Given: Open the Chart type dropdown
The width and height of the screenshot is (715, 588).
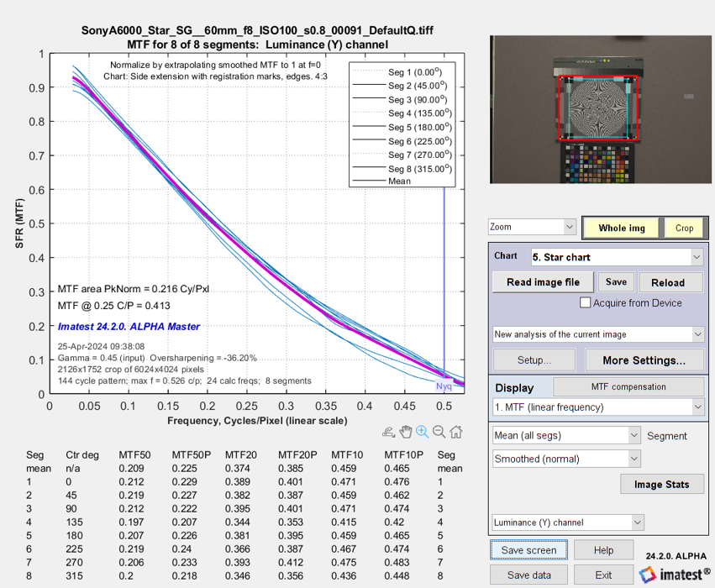Looking at the screenshot, I should click(x=617, y=256).
